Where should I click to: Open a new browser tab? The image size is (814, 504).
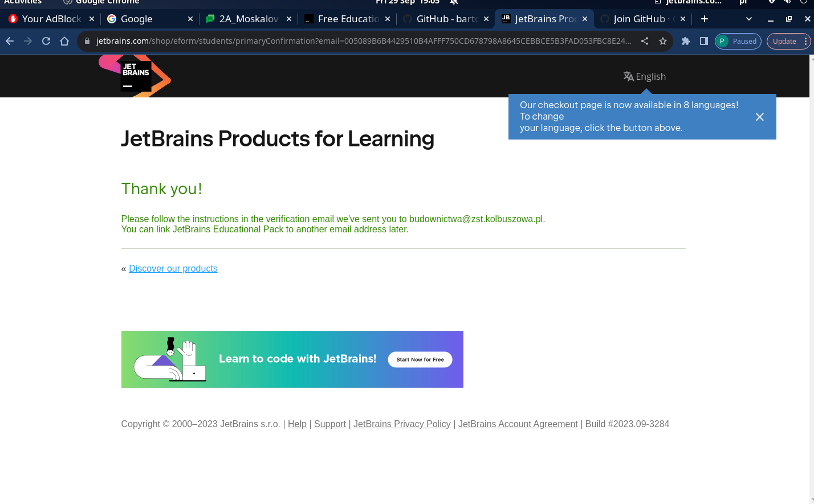tap(705, 19)
